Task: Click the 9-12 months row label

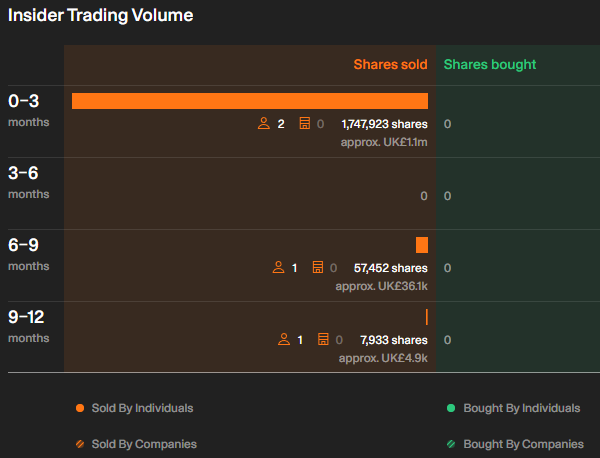Action: coord(29,326)
